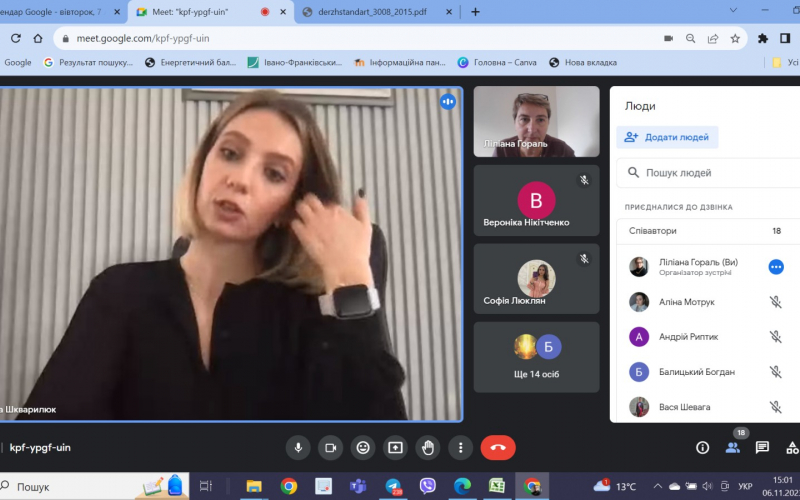This screenshot has width=800, height=500.
Task: Open the extensions puzzle icon
Action: (763, 38)
